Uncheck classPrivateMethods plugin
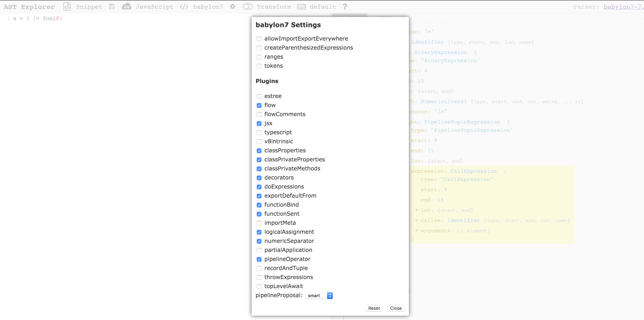Image resolution: width=644 pixels, height=320 pixels. 259,169
